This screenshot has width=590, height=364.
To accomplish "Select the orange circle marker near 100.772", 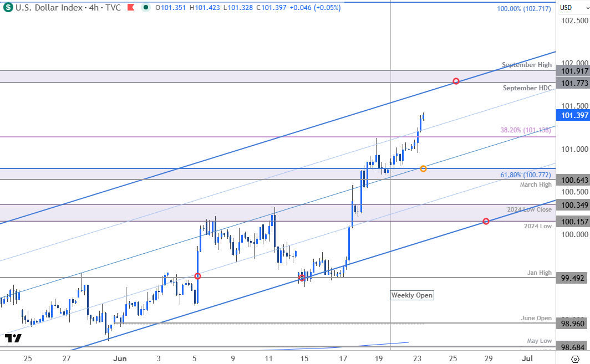I will pyautogui.click(x=423, y=168).
